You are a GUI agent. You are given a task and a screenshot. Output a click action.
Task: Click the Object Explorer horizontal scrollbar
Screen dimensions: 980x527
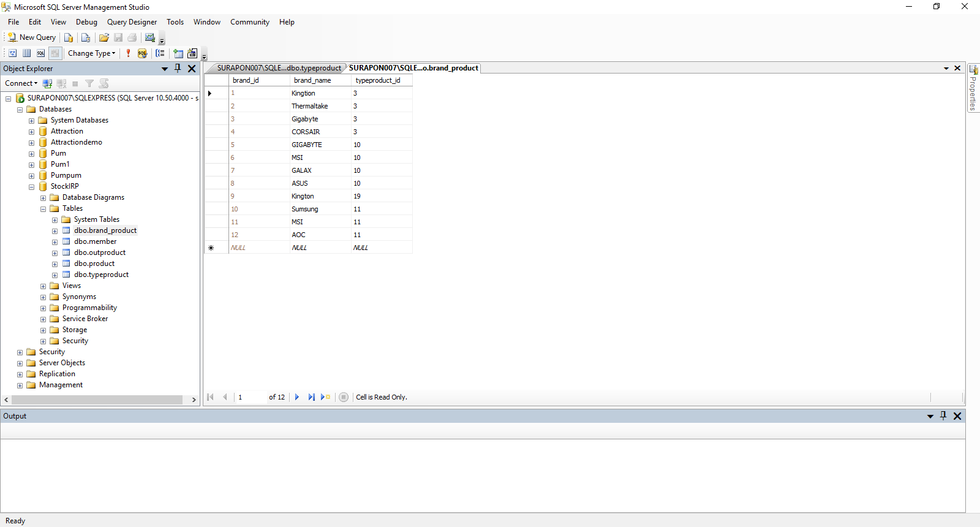pyautogui.click(x=97, y=400)
